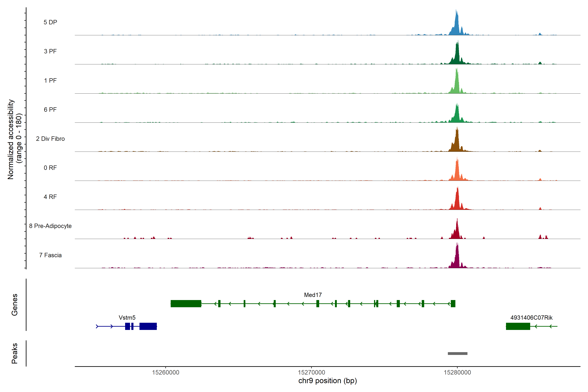Click the 8 Pre-Adipocyte track label
Image resolution: width=588 pixels, height=392 pixels.
[x=50, y=226]
